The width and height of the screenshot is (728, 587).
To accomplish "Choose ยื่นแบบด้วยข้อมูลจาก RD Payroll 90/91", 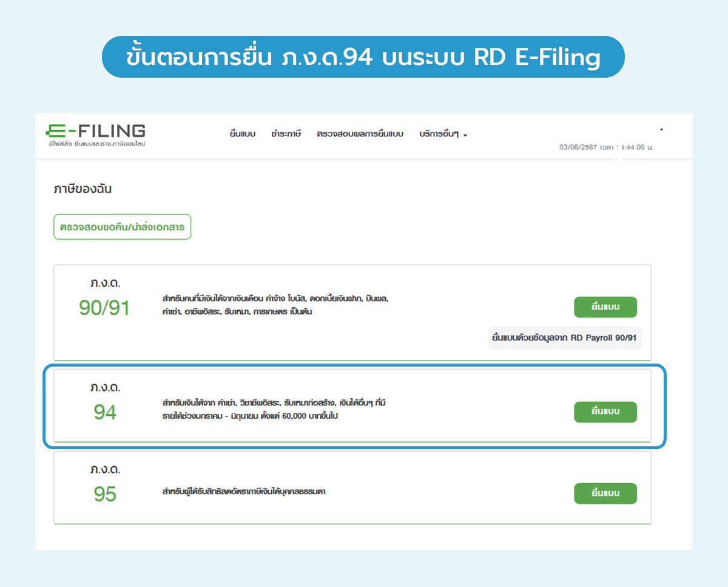I will [x=564, y=338].
